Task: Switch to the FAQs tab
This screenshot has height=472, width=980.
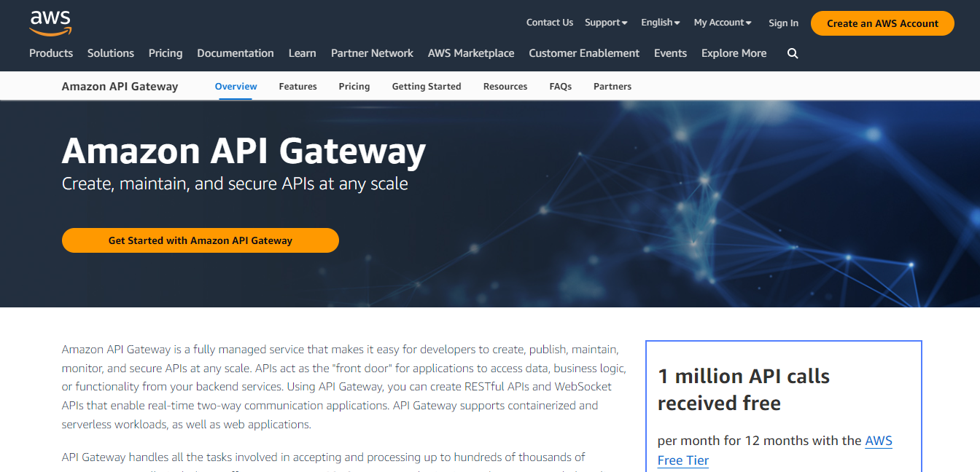Action: [561, 86]
